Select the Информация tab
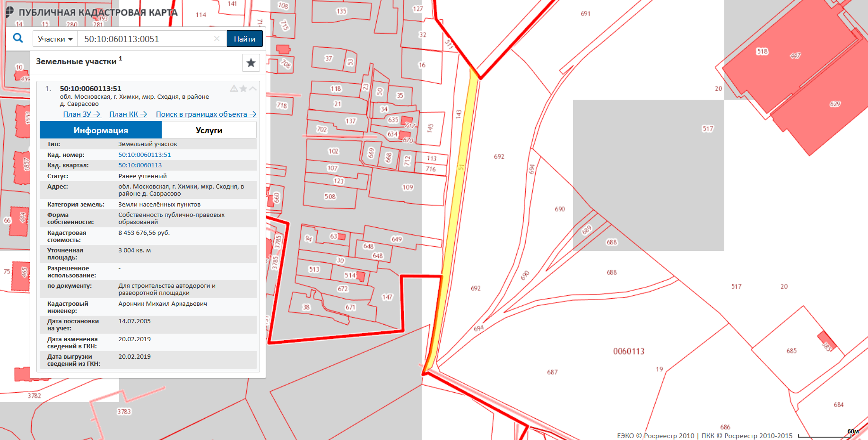This screenshot has width=868, height=440. (x=101, y=130)
